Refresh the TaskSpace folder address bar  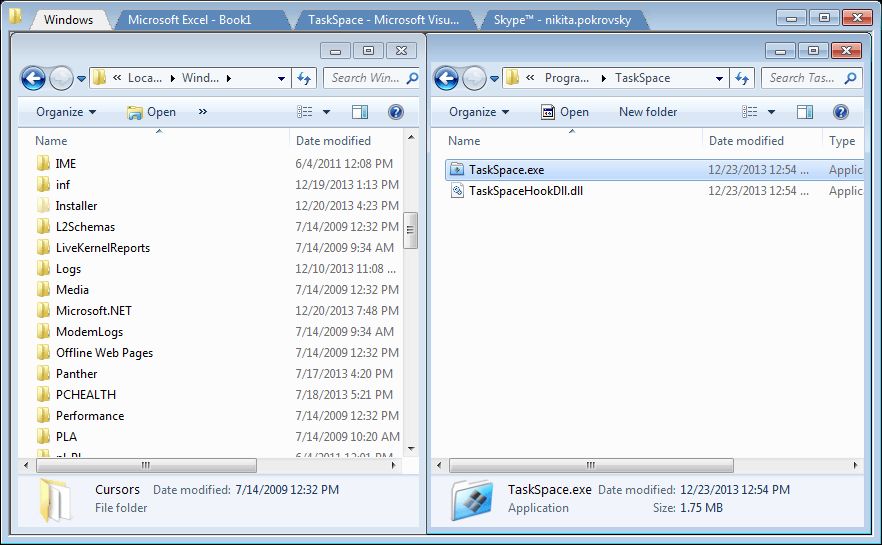(742, 78)
